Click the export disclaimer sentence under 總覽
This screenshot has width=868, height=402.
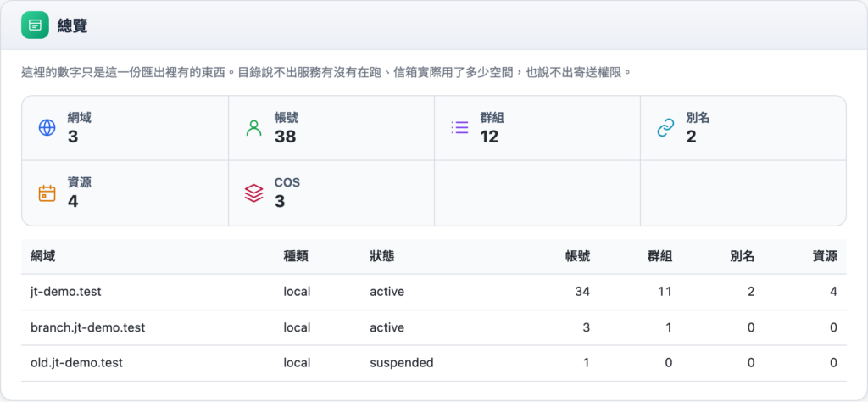326,73
